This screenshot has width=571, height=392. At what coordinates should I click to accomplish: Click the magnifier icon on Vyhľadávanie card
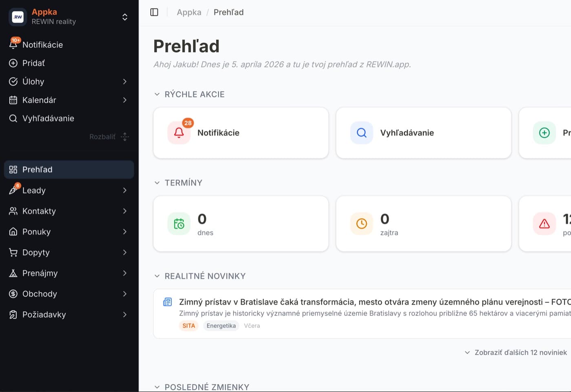pos(361,133)
